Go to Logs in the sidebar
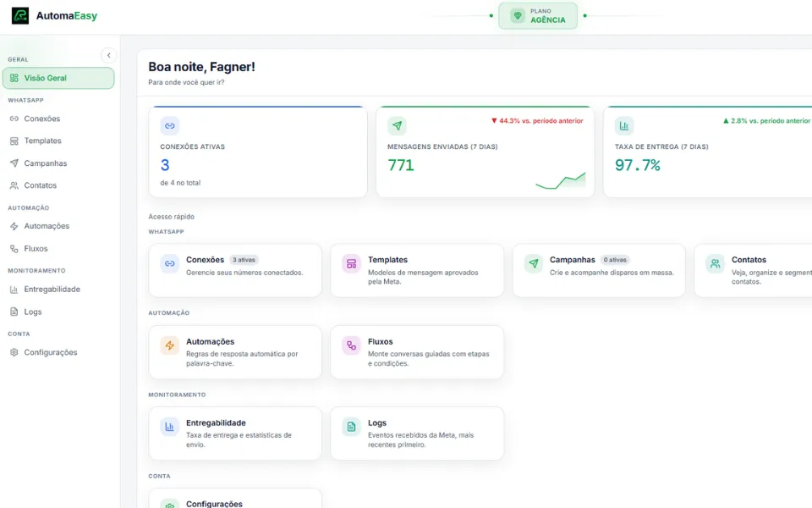812x508 pixels. pos(58,312)
